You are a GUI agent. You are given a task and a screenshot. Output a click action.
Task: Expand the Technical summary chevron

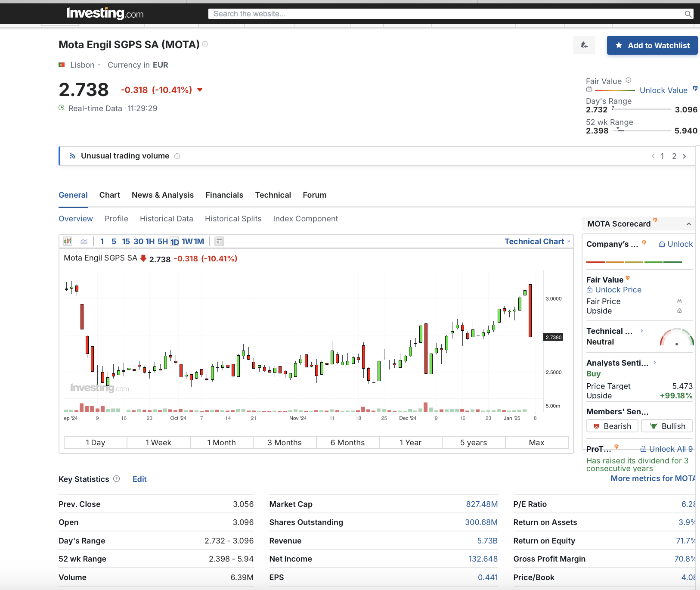pos(642,331)
